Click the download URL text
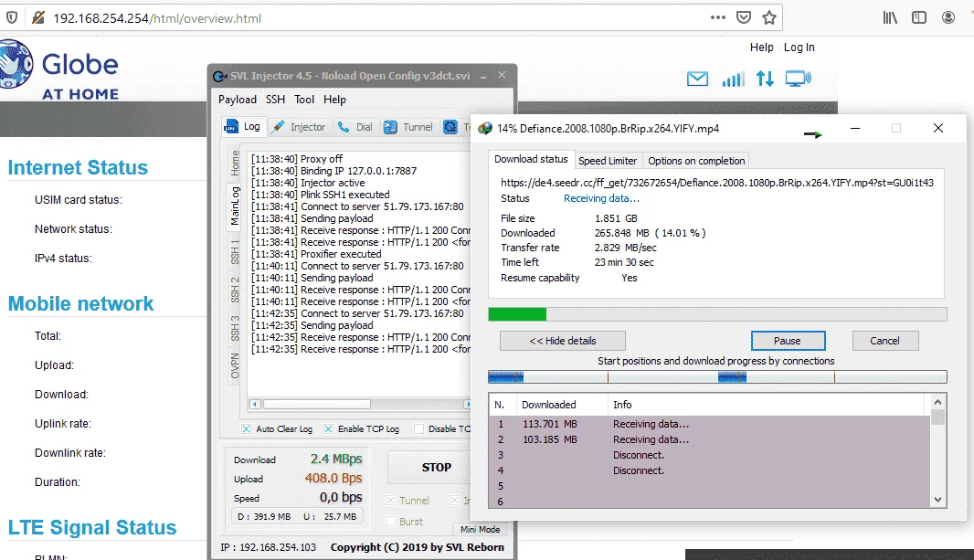974x560 pixels. pos(717,183)
